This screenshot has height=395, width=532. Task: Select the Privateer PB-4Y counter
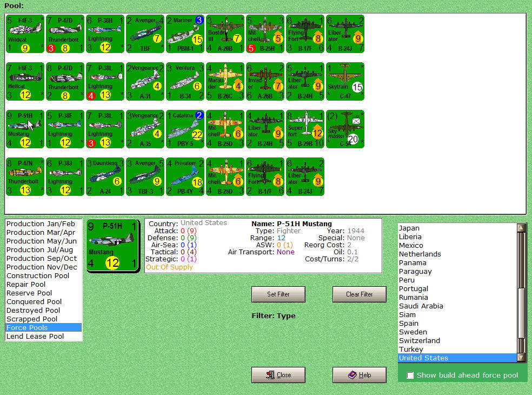(x=185, y=176)
